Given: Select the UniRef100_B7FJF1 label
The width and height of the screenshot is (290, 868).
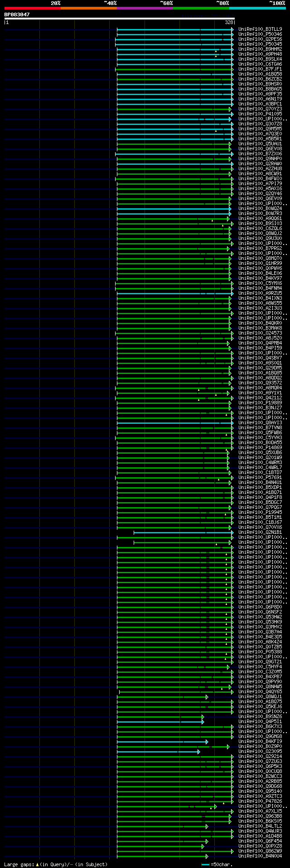Looking at the screenshot, I should (260, 69).
